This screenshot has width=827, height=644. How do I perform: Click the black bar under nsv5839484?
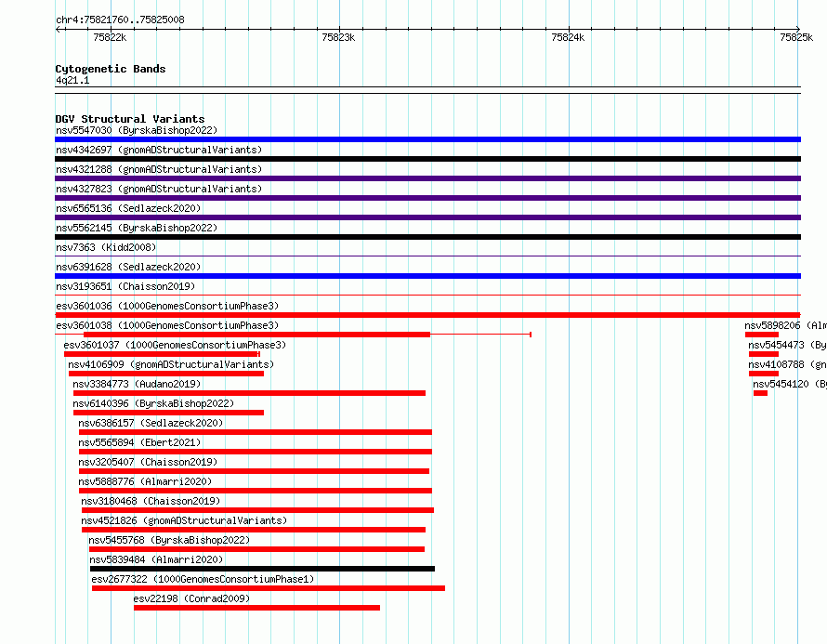tap(262, 569)
